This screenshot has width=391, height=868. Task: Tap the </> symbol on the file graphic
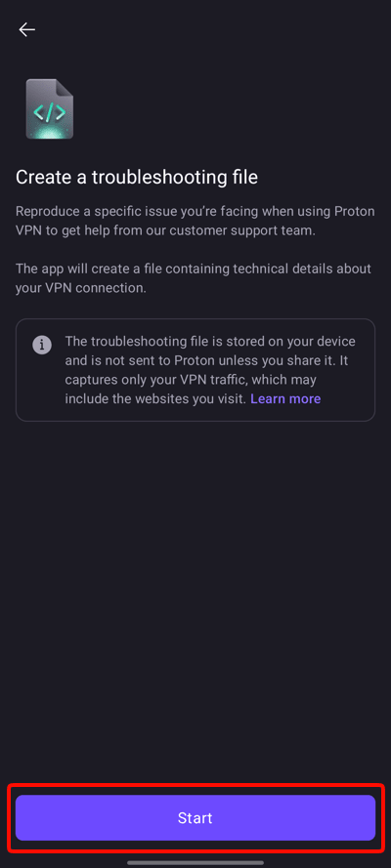pyautogui.click(x=49, y=113)
